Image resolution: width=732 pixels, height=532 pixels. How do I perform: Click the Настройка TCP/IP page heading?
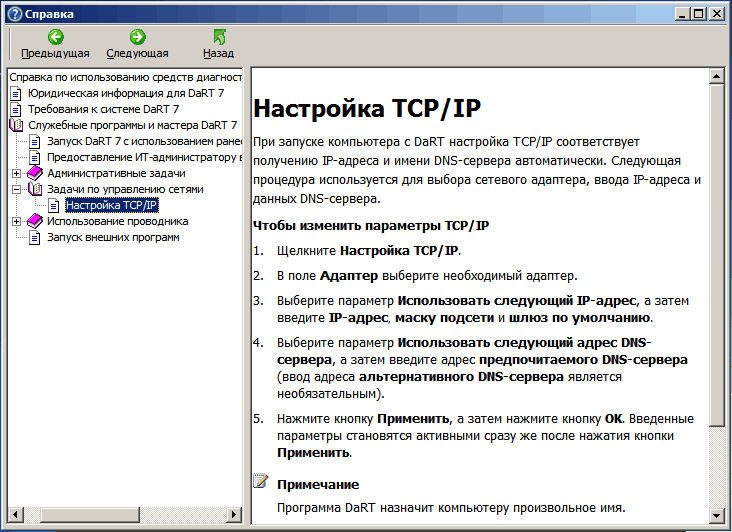[367, 108]
